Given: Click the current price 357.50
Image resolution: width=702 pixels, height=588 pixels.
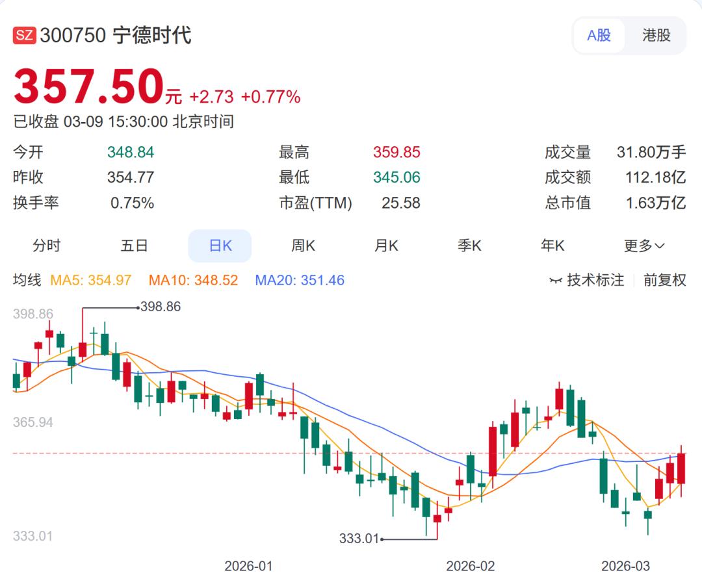Looking at the screenshot, I should (x=88, y=86).
